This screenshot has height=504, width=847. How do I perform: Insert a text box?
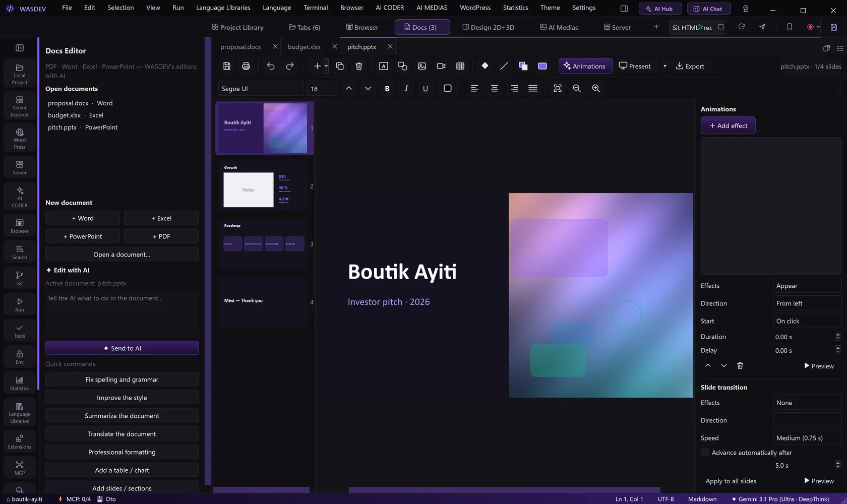[x=384, y=66]
